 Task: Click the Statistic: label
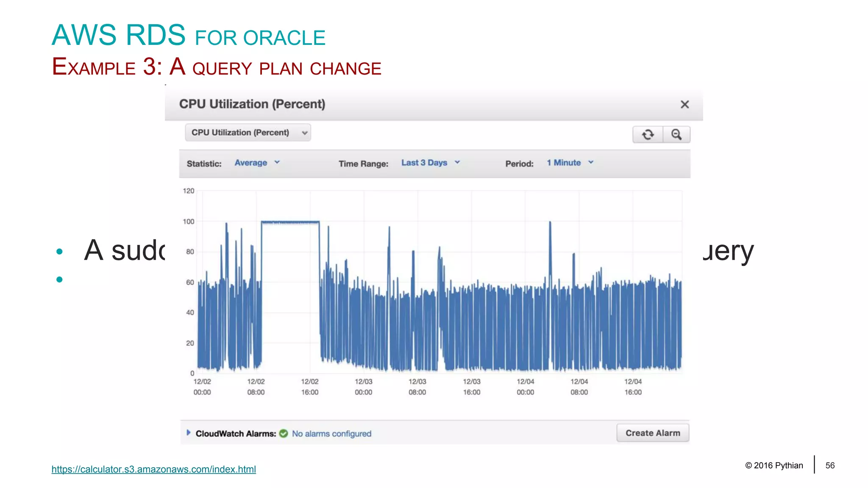(204, 164)
